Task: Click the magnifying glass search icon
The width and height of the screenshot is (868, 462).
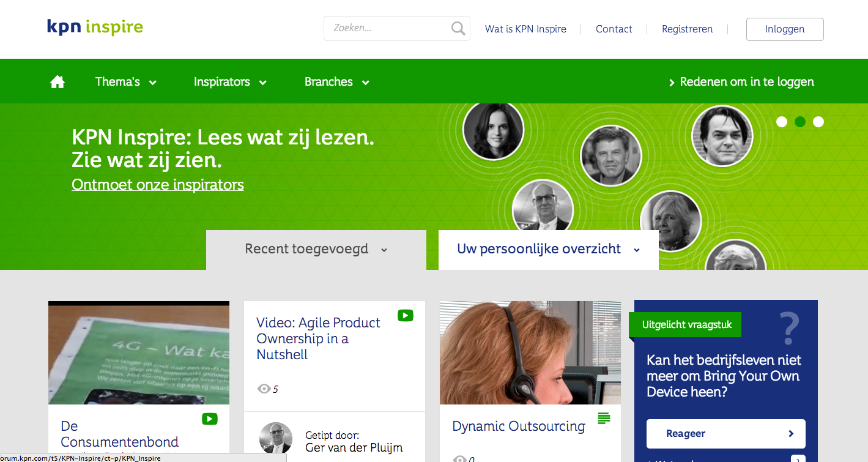Action: pyautogui.click(x=458, y=28)
